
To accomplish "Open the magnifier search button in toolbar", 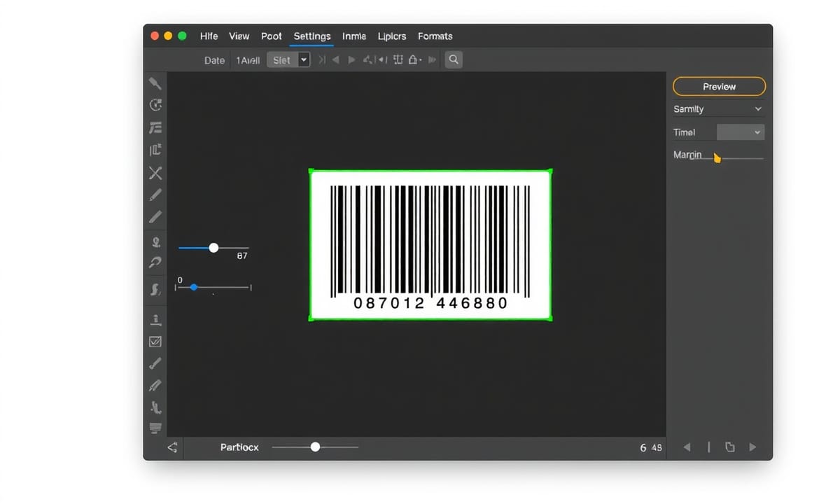I will click(x=454, y=60).
